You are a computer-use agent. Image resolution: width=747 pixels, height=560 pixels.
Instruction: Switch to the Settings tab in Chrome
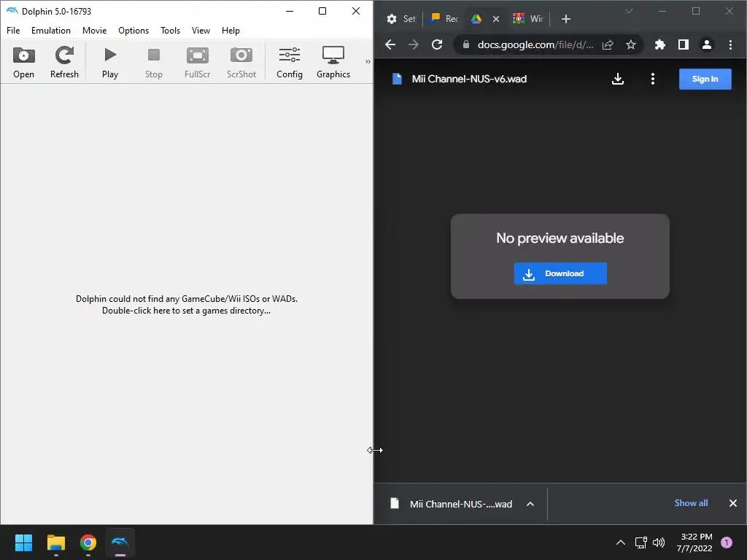pyautogui.click(x=401, y=19)
